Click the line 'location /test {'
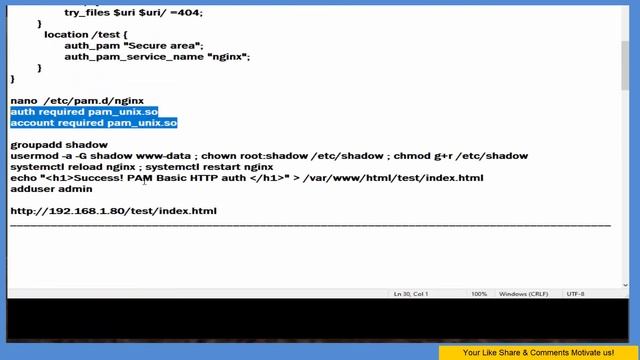Viewport: 640px width, 360px height. (86, 35)
